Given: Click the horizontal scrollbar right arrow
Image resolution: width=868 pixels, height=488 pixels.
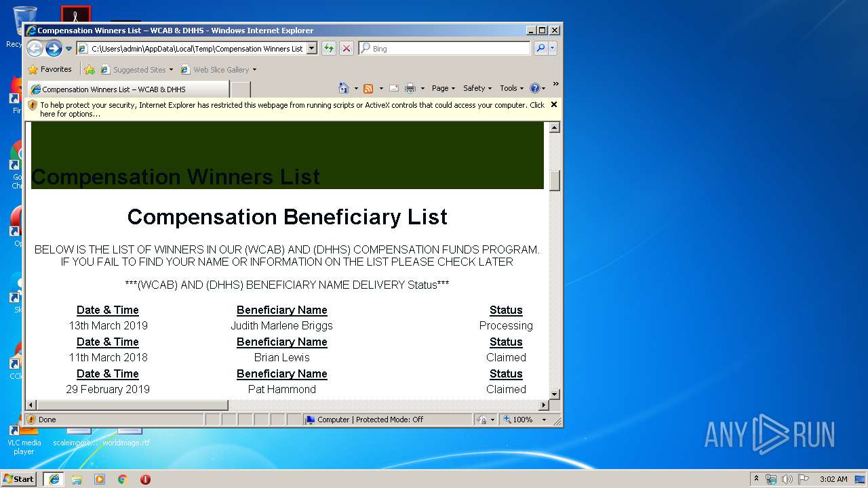Looking at the screenshot, I should click(x=543, y=405).
